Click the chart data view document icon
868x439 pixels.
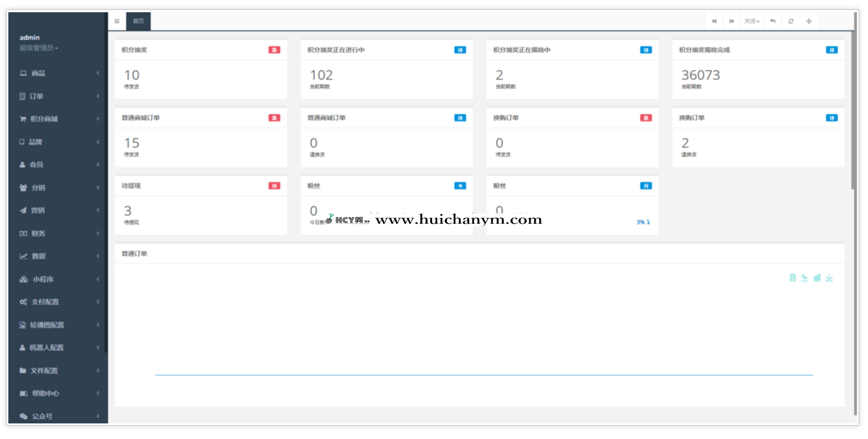pos(793,278)
